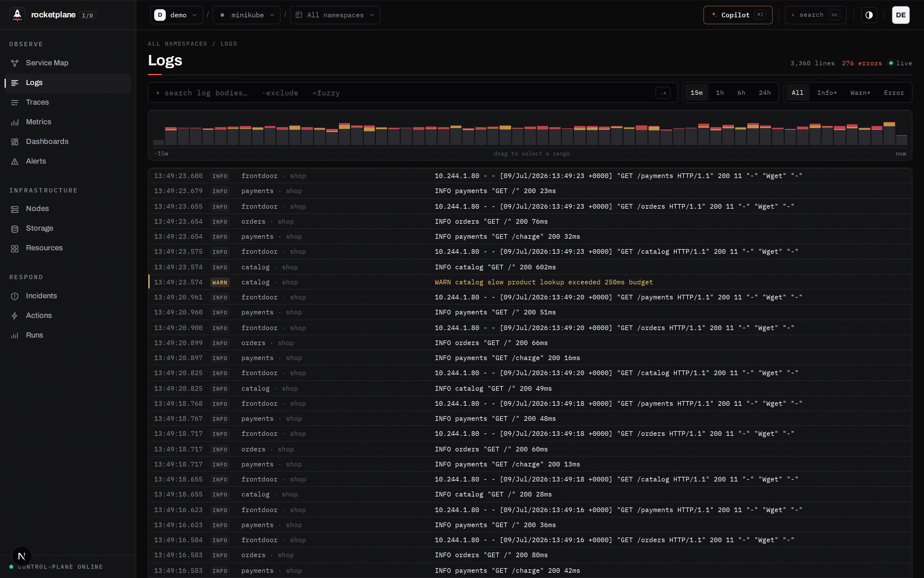Click the namespaces table icon
Screen dimensions: 924x578
point(299,15)
